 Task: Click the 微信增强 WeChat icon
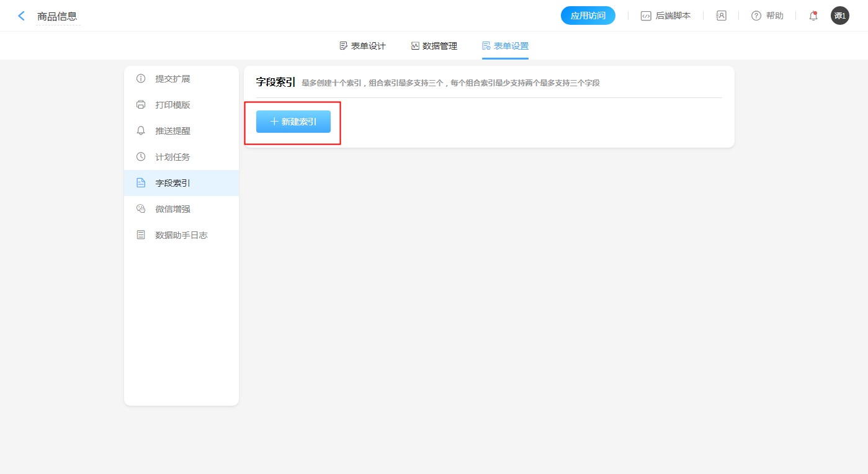(141, 209)
